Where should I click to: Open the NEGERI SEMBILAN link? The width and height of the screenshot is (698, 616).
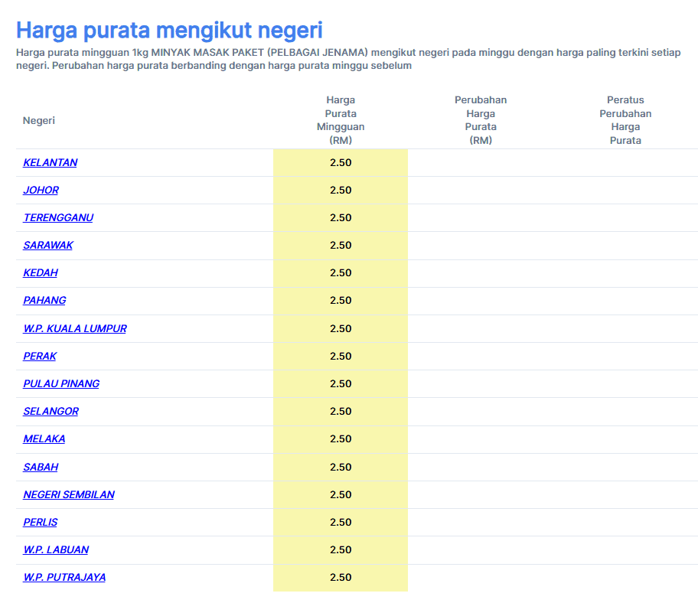(x=69, y=494)
